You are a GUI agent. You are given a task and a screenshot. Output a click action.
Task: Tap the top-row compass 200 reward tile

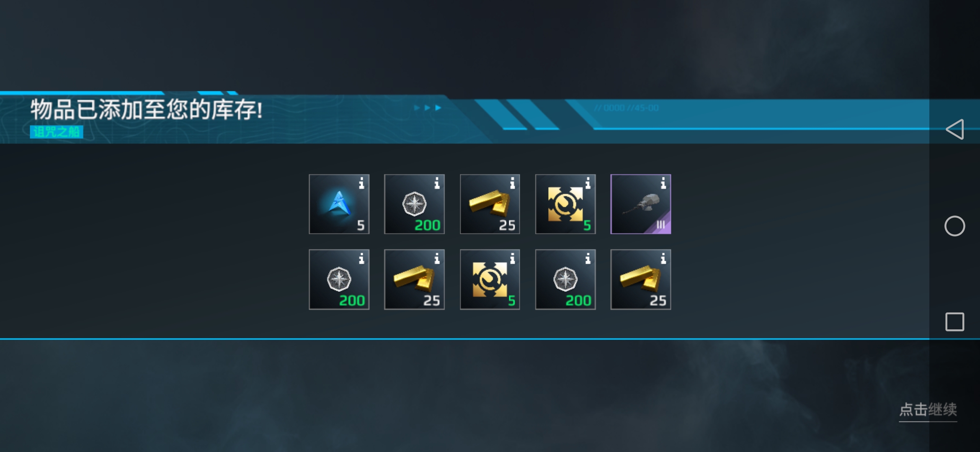(x=414, y=204)
